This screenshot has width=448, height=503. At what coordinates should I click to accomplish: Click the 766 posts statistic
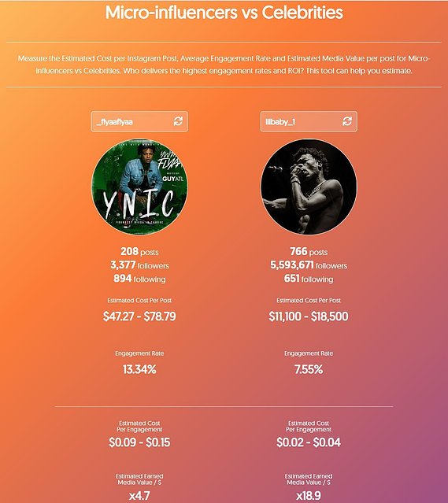[309, 252]
